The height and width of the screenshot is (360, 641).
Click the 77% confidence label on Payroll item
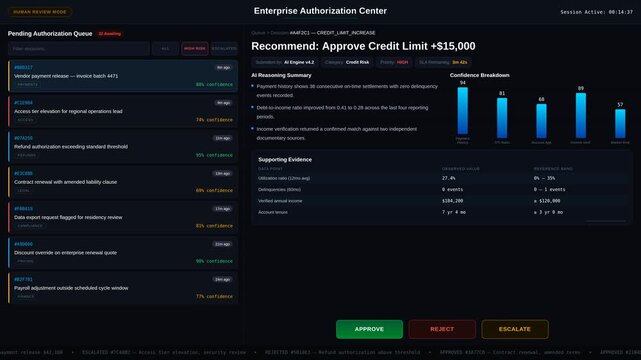click(214, 297)
